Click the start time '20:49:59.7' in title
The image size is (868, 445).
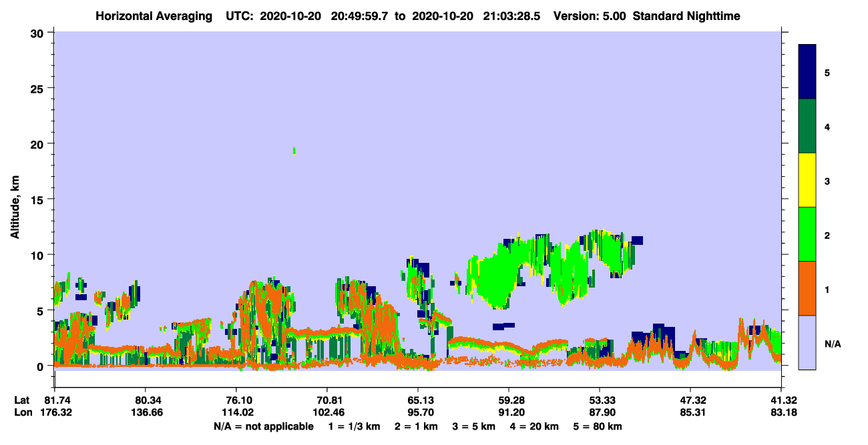358,16
